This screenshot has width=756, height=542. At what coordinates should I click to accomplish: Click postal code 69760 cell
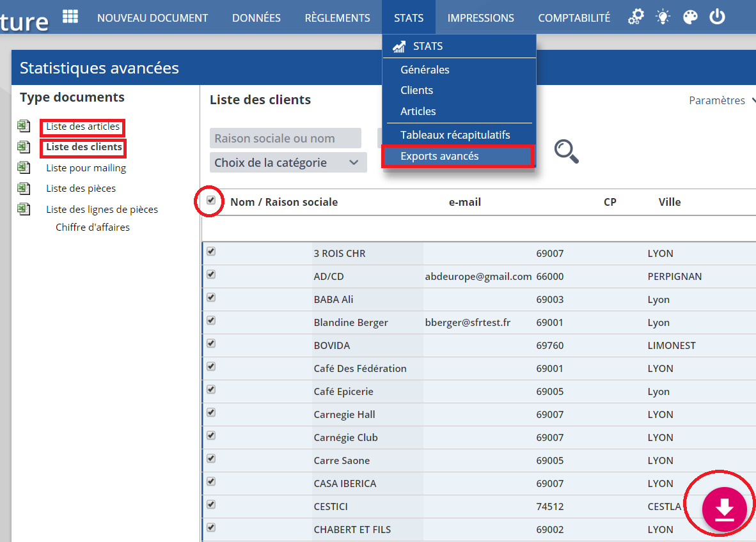click(x=549, y=345)
